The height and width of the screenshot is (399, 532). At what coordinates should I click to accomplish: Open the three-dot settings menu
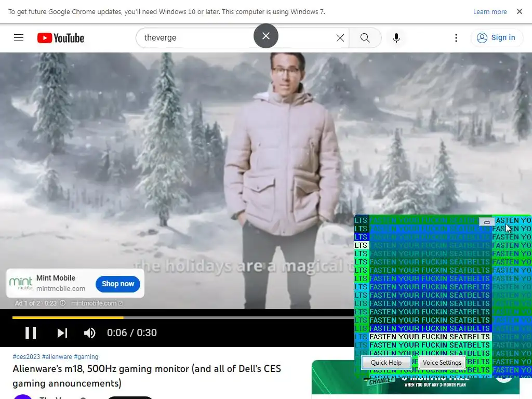(456, 37)
